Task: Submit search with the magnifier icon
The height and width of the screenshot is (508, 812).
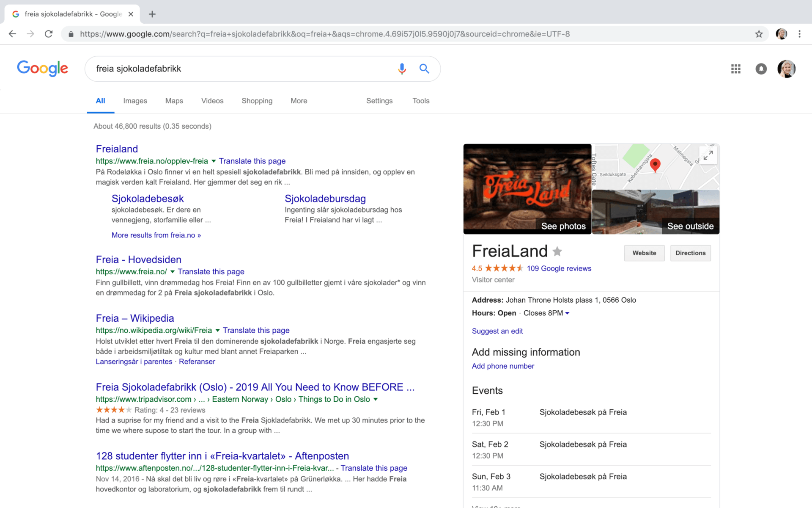Action: (424, 69)
